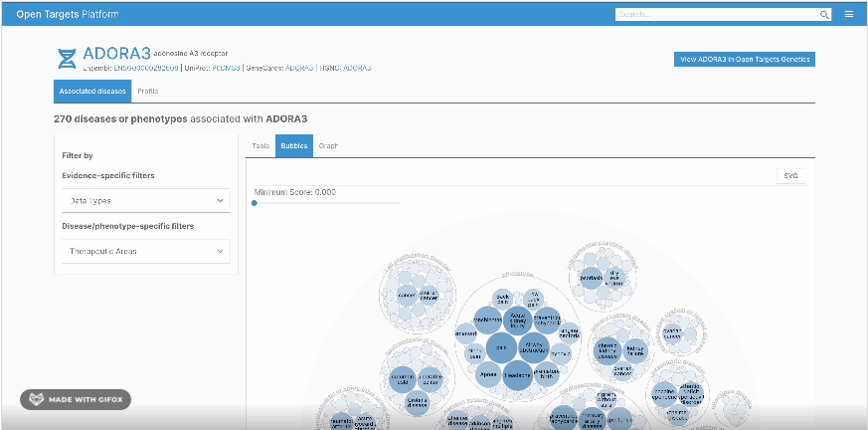Screen dimensions: 868x430
Task: Select the 'headache' bubble
Action: 517,375
